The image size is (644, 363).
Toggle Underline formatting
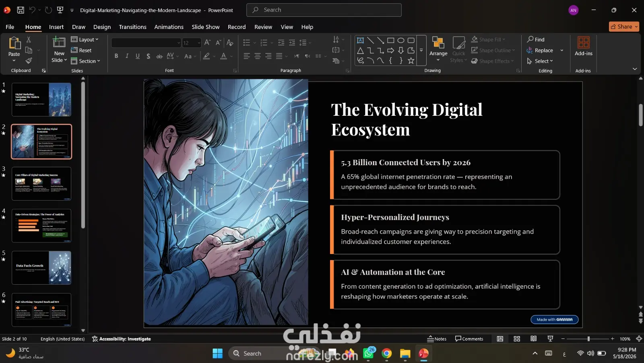[138, 56]
